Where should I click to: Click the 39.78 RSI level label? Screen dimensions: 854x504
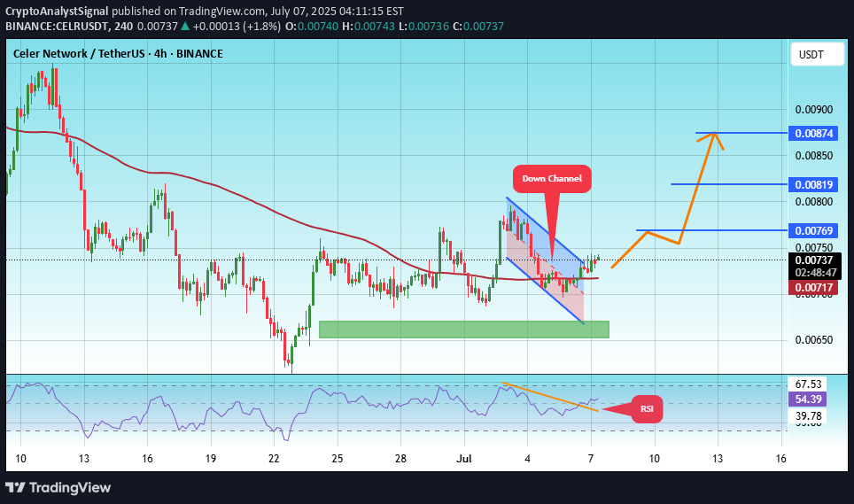(808, 416)
